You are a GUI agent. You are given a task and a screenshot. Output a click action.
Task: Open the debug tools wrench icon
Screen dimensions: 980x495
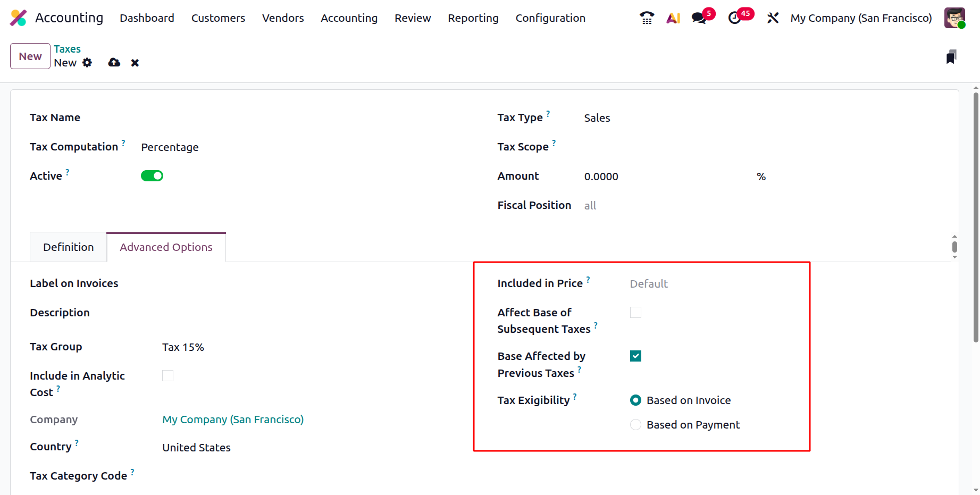(x=773, y=18)
